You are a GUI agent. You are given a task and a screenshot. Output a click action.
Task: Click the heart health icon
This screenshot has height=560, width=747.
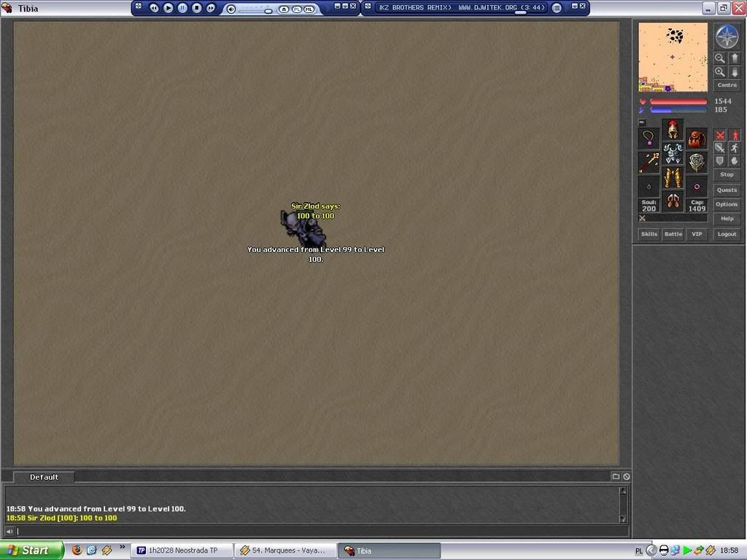pos(643,101)
